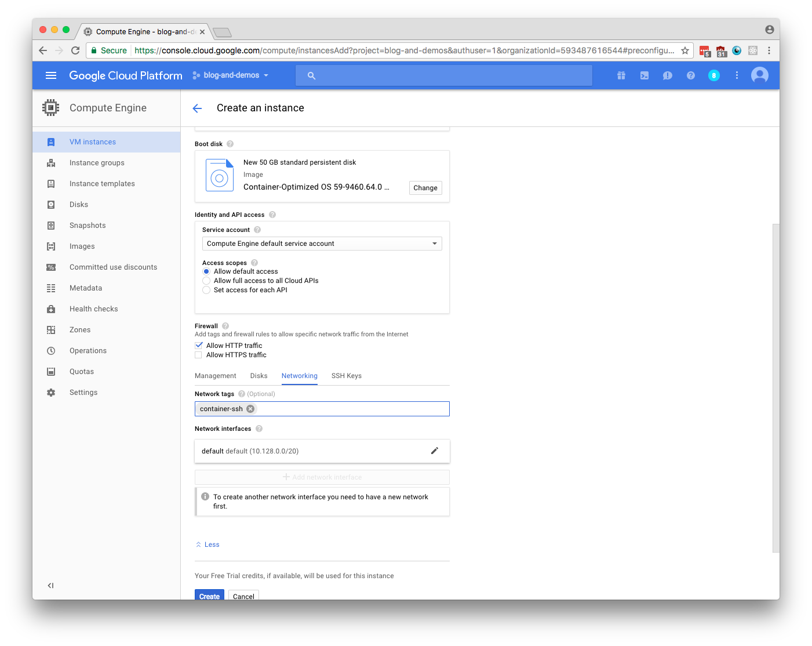Open Quotas in sidebar

[x=107, y=372]
